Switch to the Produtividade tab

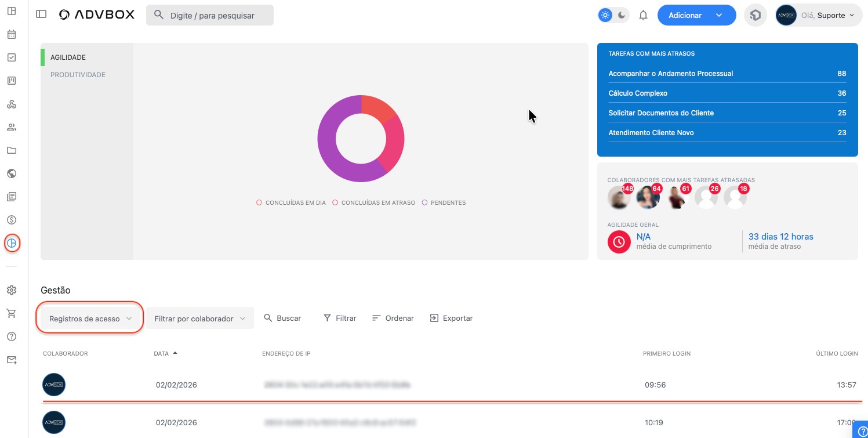(x=78, y=75)
